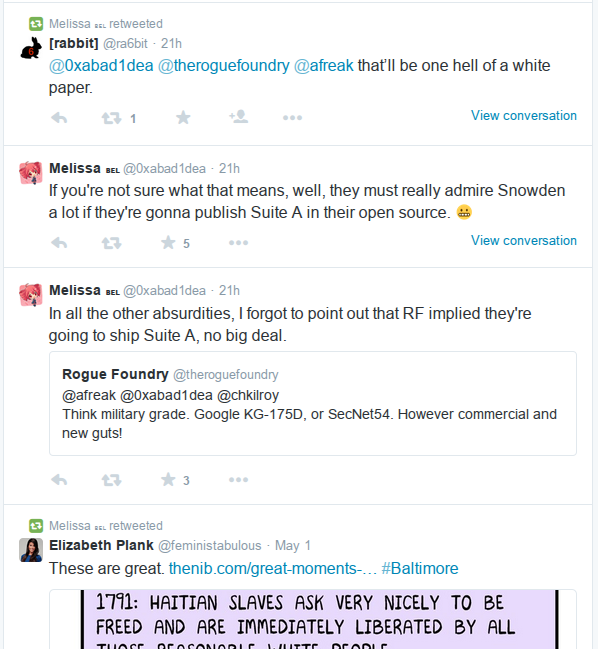Favorite the tweet with 3 stars
This screenshot has width=598, height=649.
(x=168, y=480)
